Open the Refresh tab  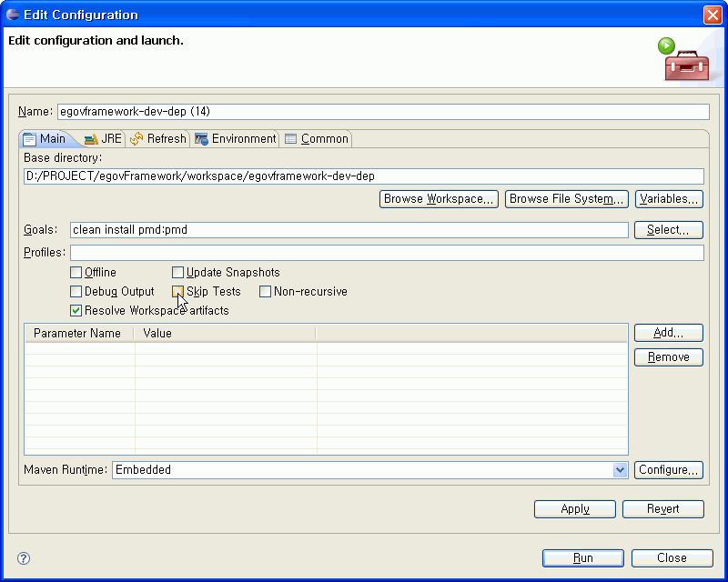coord(158,139)
